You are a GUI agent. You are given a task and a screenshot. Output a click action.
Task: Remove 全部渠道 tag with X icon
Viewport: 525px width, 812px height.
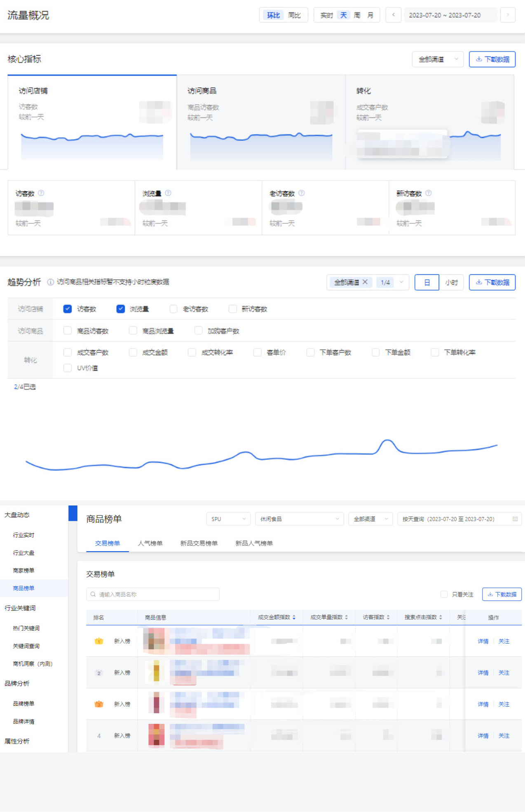pos(365,282)
